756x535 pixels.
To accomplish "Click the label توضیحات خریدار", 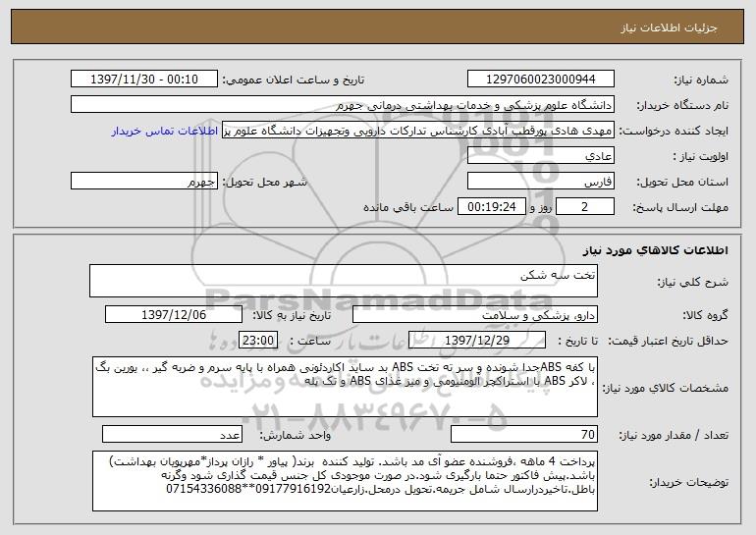I will tap(688, 482).
